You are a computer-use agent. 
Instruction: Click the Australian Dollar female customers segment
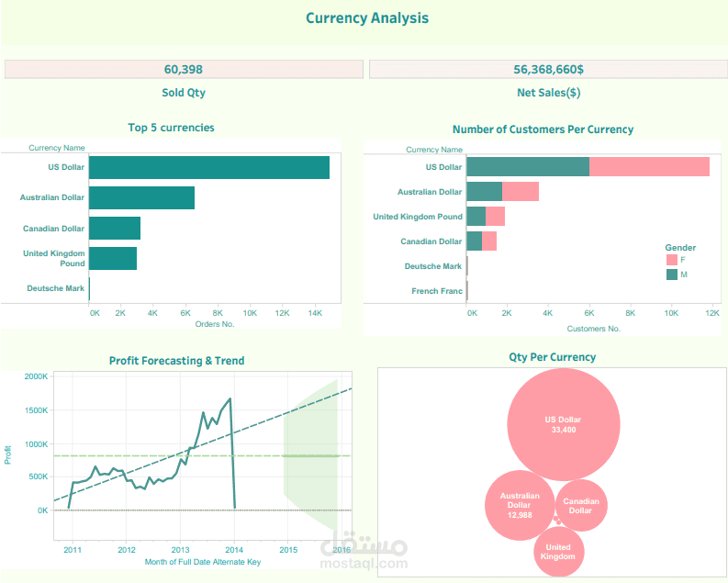[521, 191]
